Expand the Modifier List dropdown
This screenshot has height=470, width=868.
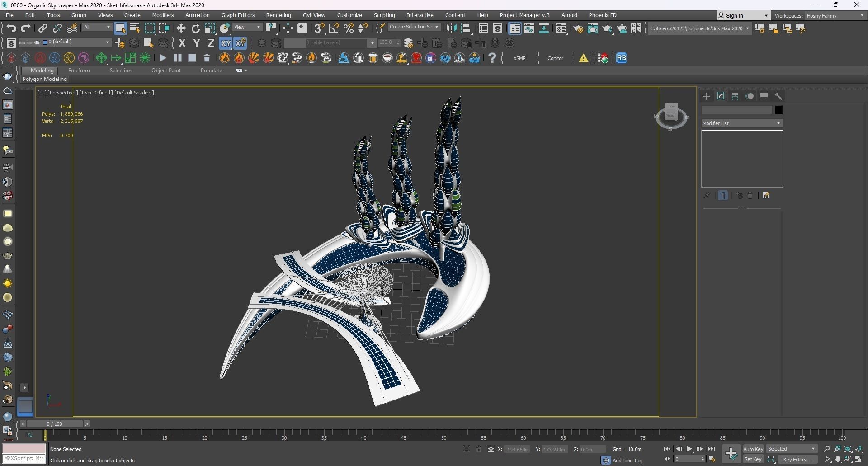[742, 123]
